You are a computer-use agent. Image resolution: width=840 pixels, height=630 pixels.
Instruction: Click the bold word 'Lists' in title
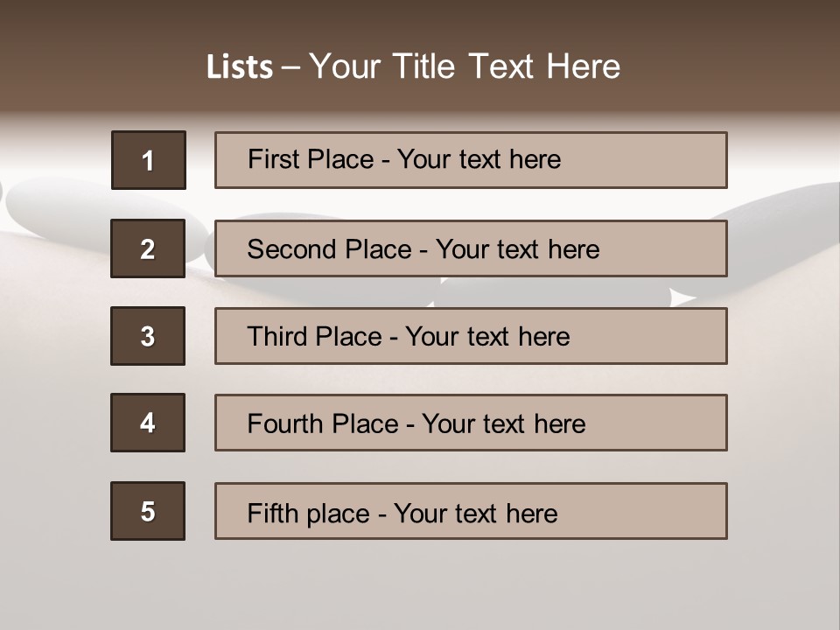pyautogui.click(x=239, y=67)
